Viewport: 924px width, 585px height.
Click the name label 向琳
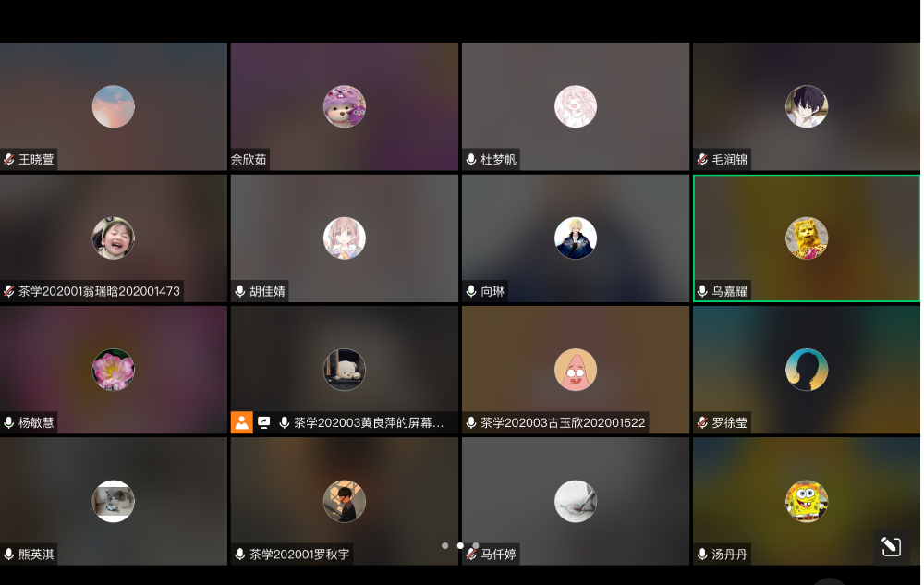tap(492, 291)
